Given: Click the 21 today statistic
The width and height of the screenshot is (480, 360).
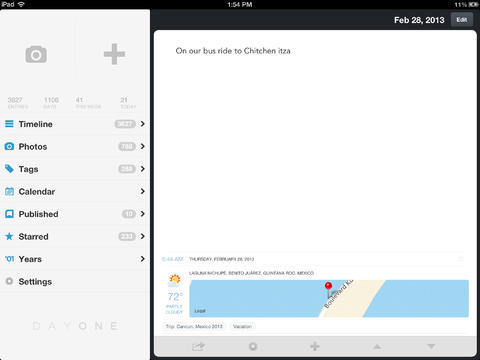Looking at the screenshot, I should coord(128,103).
